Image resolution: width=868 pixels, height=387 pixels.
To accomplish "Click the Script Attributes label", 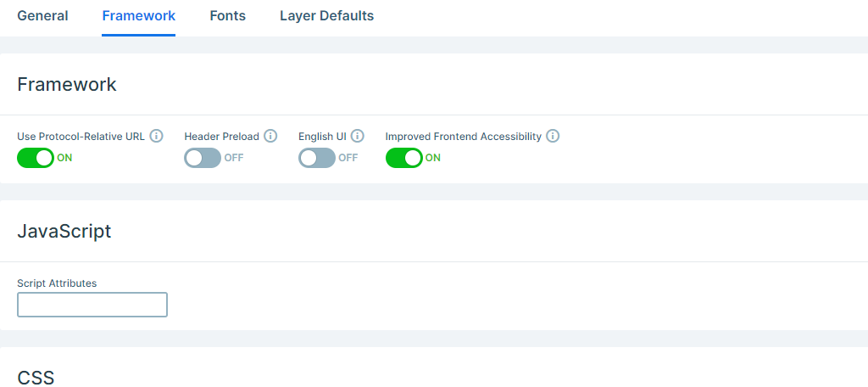I will click(x=57, y=283).
